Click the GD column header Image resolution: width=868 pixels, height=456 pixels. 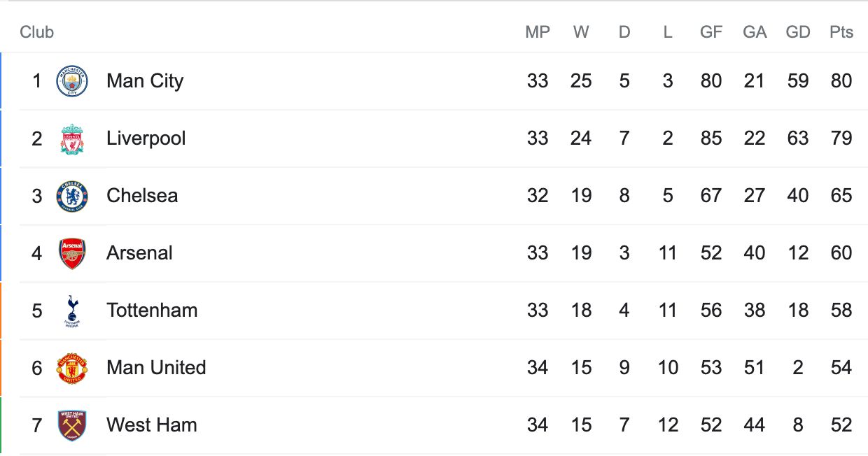[798, 32]
